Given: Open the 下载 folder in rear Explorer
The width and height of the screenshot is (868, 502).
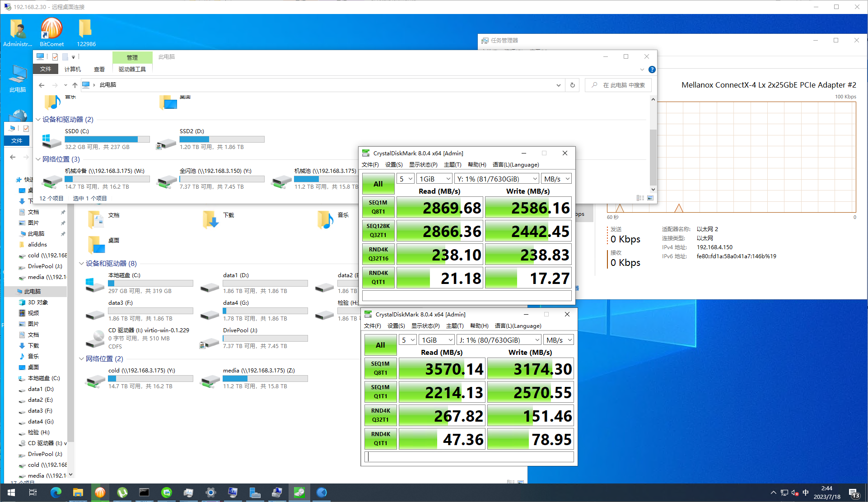Looking at the screenshot, I should [219, 219].
